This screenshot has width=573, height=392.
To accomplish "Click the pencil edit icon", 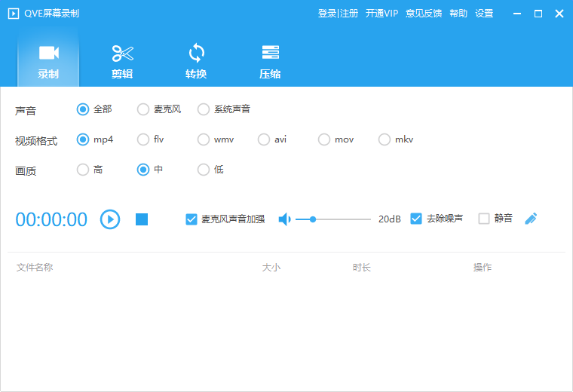I will coord(531,219).
